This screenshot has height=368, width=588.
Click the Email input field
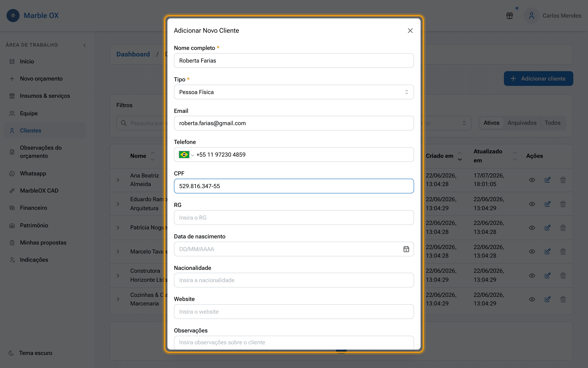[x=294, y=123]
